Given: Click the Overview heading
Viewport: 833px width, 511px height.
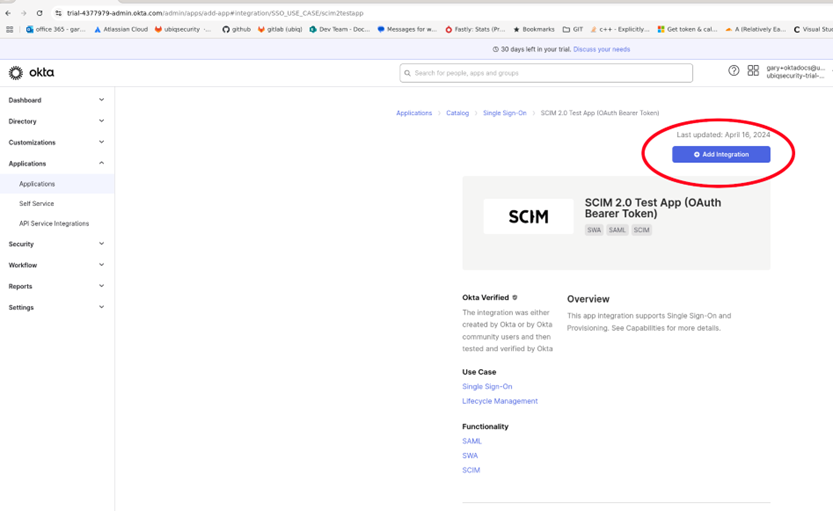Looking at the screenshot, I should pyautogui.click(x=588, y=299).
